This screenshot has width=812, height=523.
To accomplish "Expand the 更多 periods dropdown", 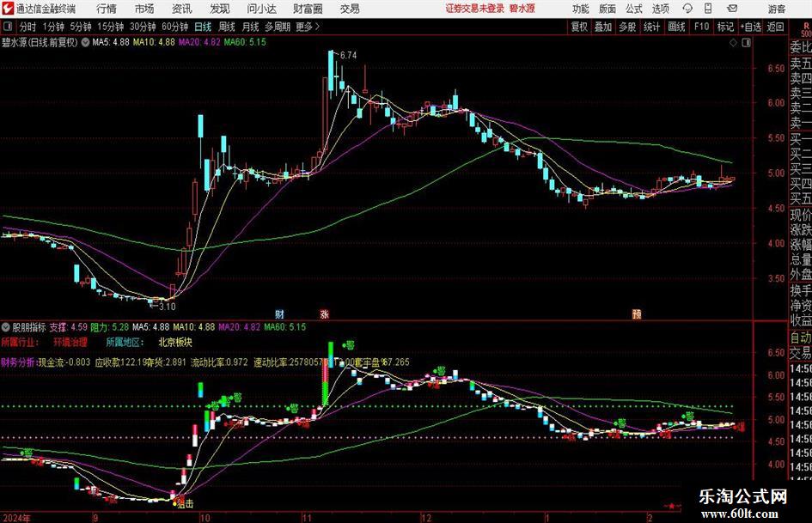I will coord(308,27).
